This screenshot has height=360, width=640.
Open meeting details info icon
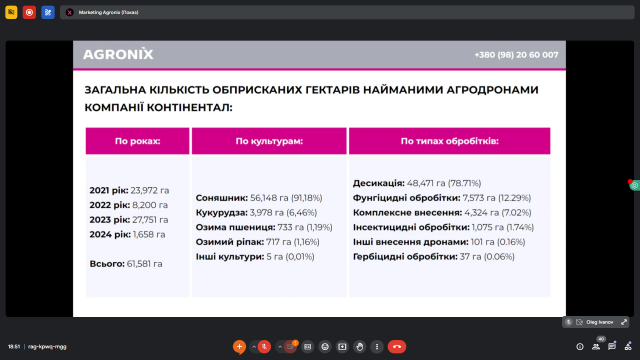(x=580, y=347)
